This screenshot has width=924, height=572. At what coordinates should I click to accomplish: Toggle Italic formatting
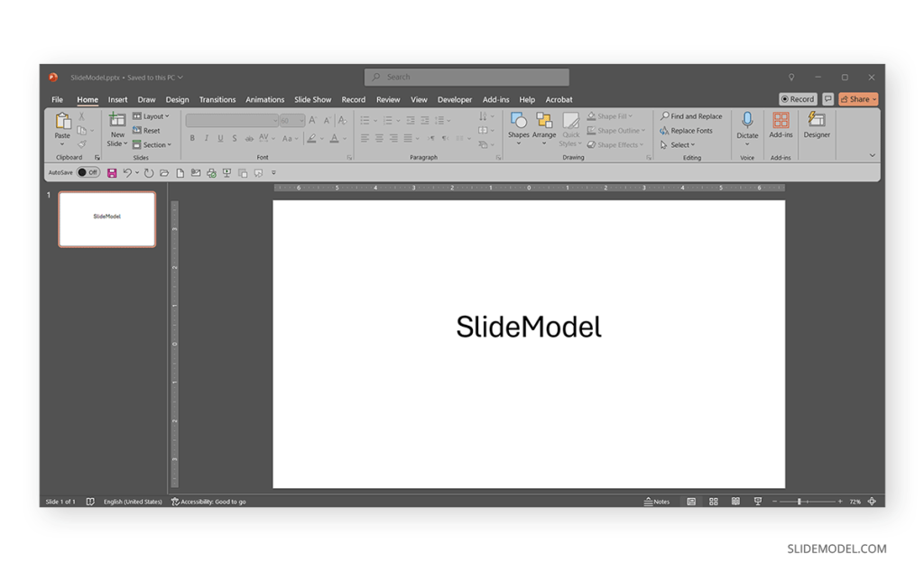[x=206, y=138]
